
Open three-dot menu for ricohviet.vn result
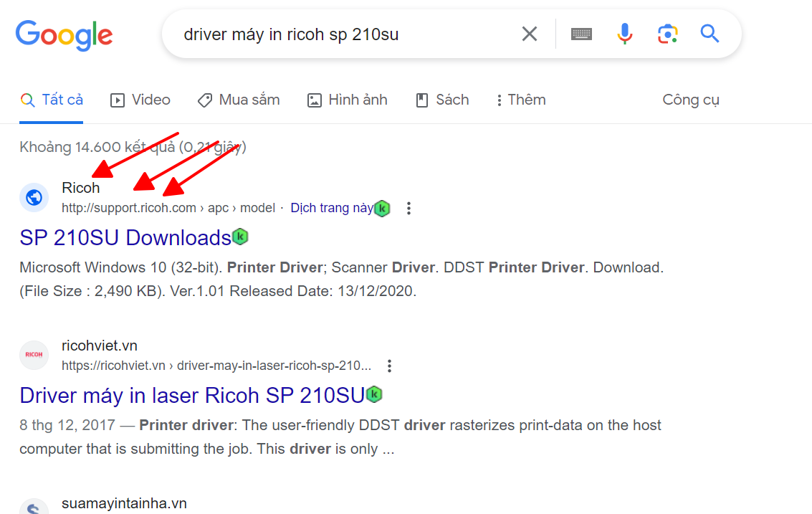(x=389, y=366)
